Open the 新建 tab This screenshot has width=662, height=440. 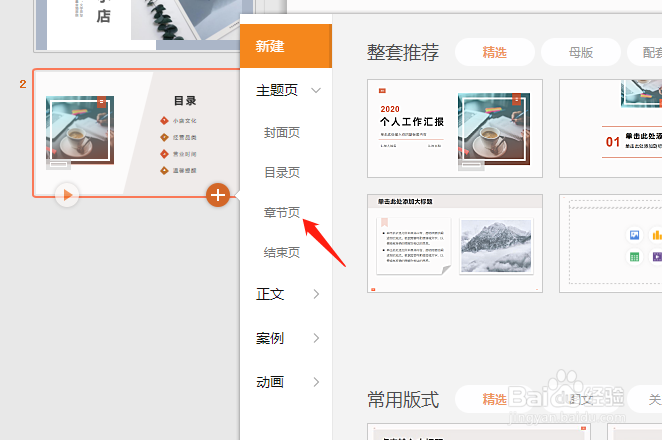(x=286, y=46)
